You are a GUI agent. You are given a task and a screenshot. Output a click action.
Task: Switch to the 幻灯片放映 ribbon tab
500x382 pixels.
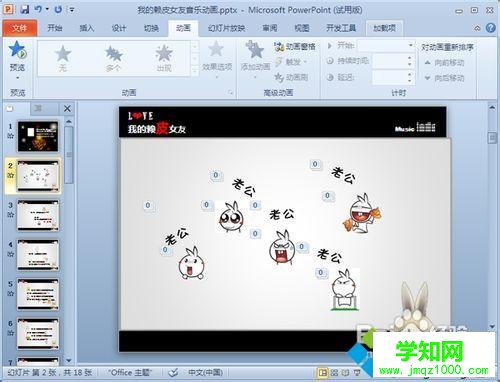tap(226, 28)
